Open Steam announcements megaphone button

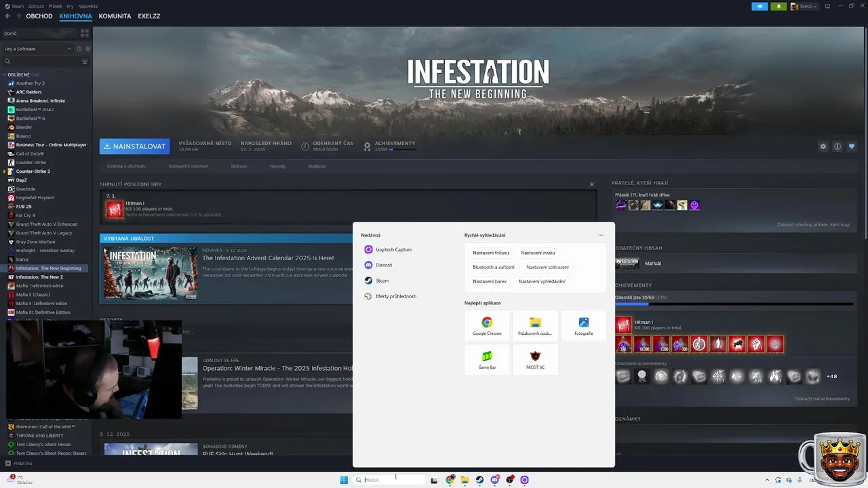(x=759, y=6)
